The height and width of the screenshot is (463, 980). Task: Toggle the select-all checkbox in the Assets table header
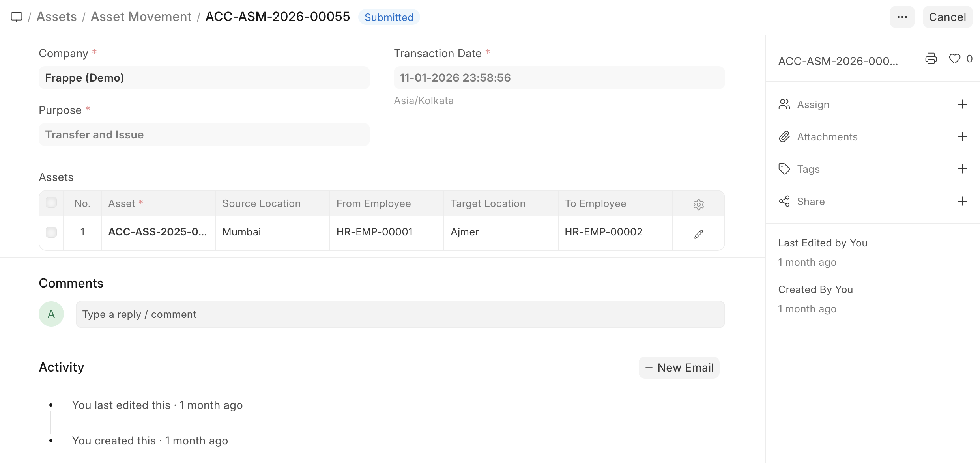[51, 203]
